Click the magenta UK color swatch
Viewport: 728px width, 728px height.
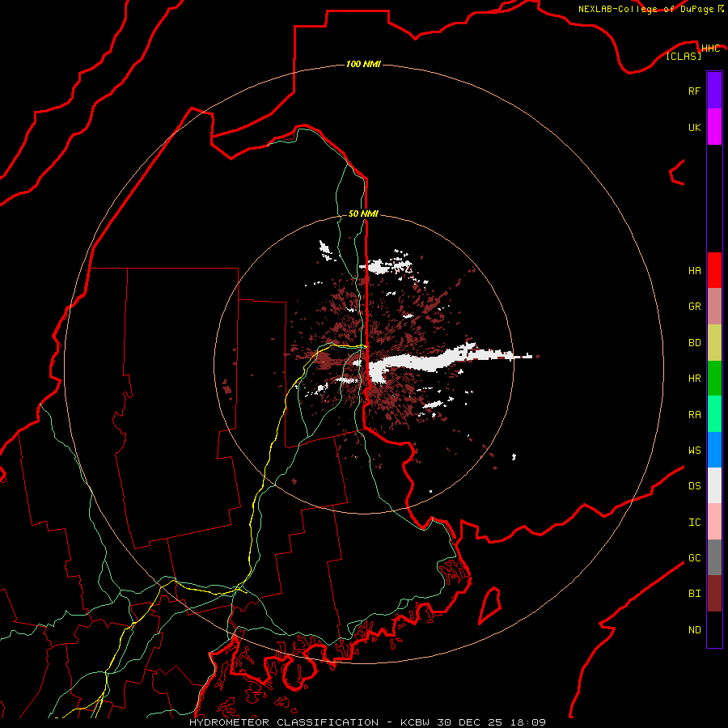[x=714, y=127]
